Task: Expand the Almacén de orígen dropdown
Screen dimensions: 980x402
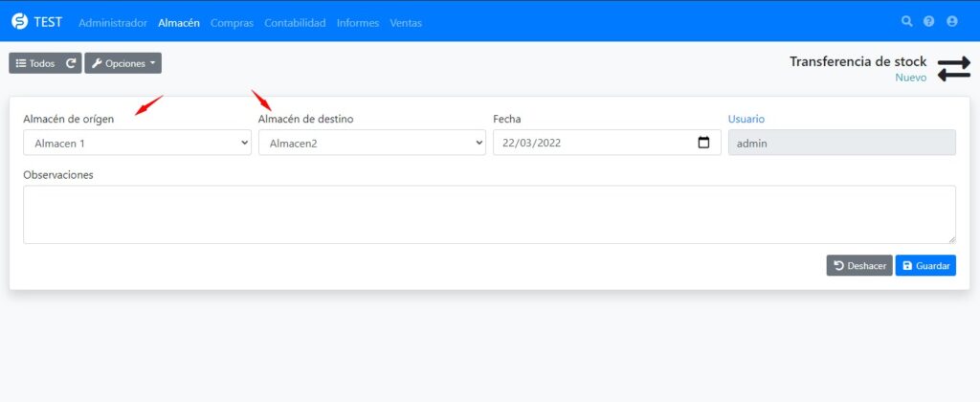Action: point(137,143)
